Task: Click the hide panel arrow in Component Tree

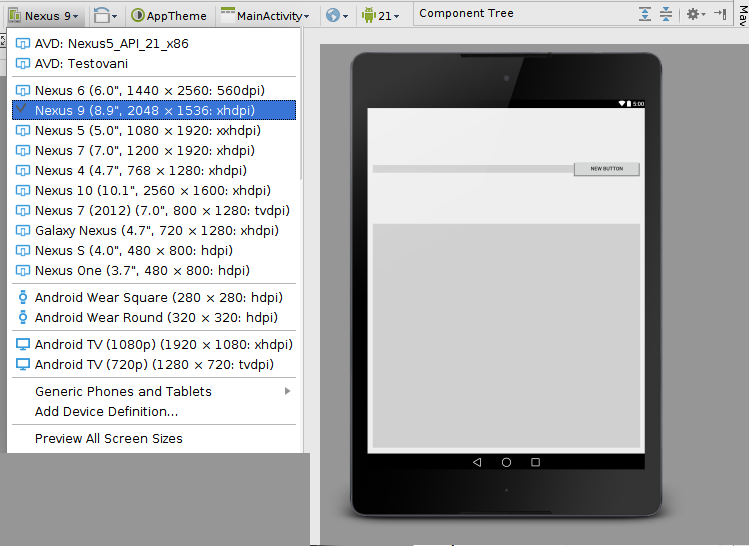Action: click(720, 14)
